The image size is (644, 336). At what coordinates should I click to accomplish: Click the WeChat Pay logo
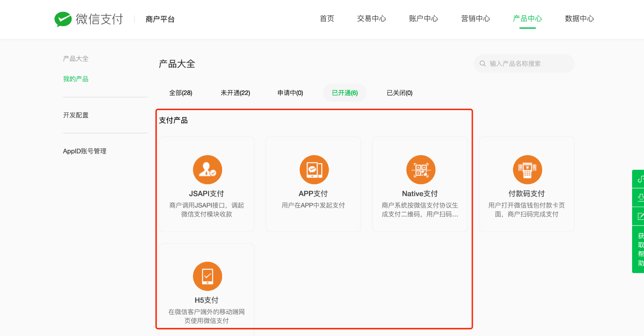click(x=63, y=19)
